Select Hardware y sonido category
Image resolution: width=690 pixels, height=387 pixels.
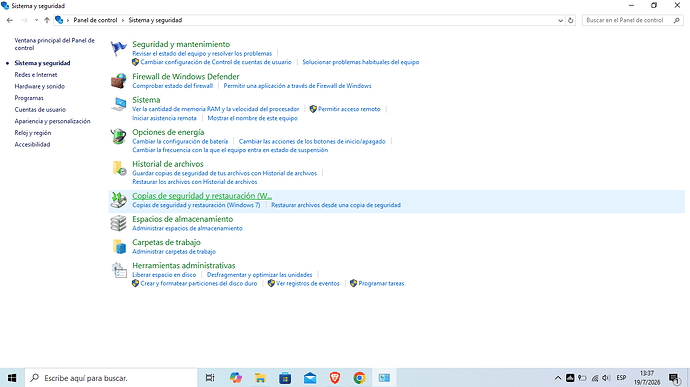tap(40, 86)
